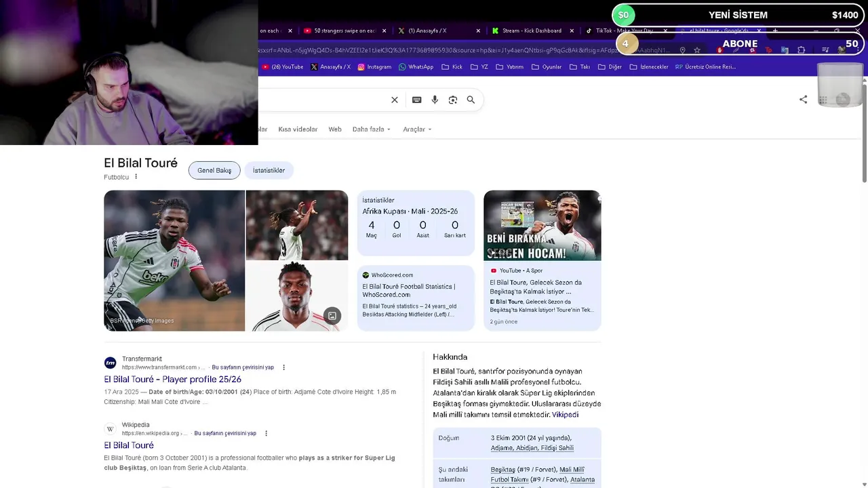Open the Anasayfa / X bookmark
Viewport: 868px width, 488px height.
pos(330,67)
